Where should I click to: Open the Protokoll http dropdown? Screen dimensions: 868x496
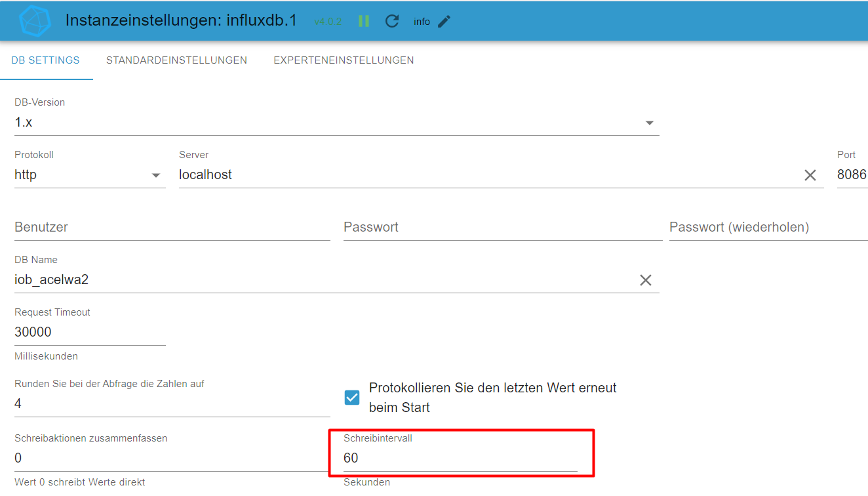pos(90,175)
